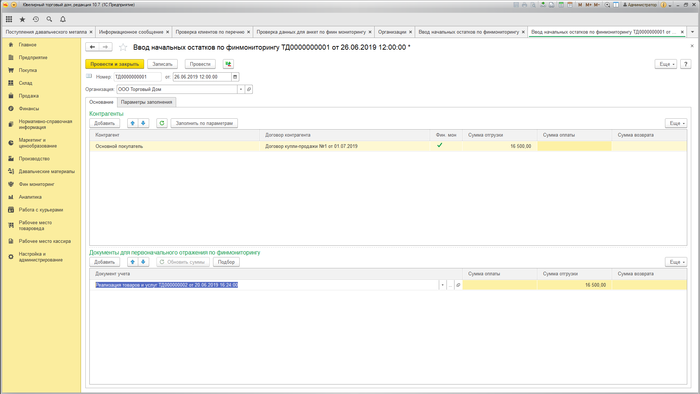Select the Договор купли-продажи №1 cell
This screenshot has height=394, width=700.
(x=344, y=146)
